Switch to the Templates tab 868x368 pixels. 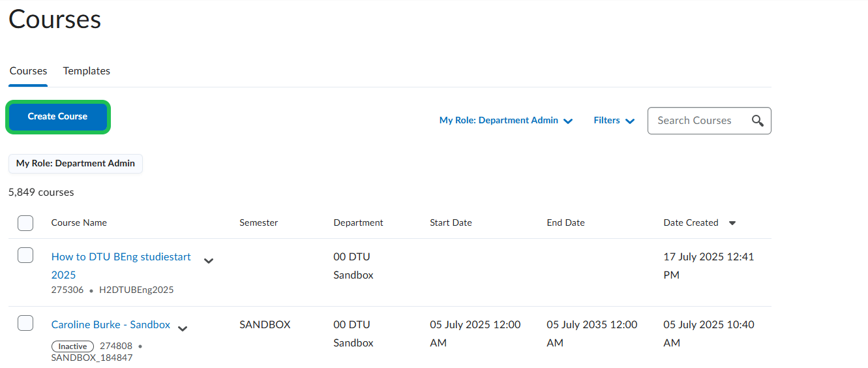[86, 71]
